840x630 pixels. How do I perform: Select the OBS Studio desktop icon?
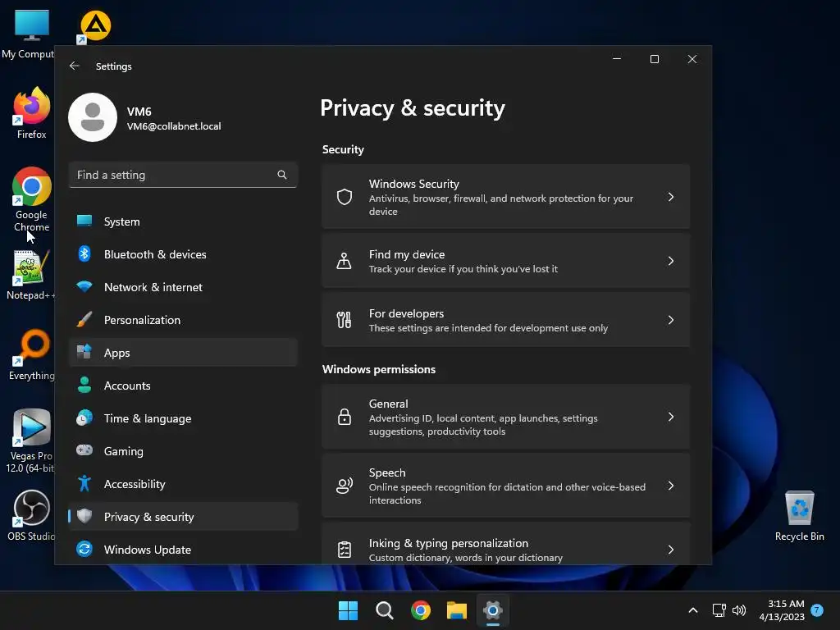click(x=31, y=515)
